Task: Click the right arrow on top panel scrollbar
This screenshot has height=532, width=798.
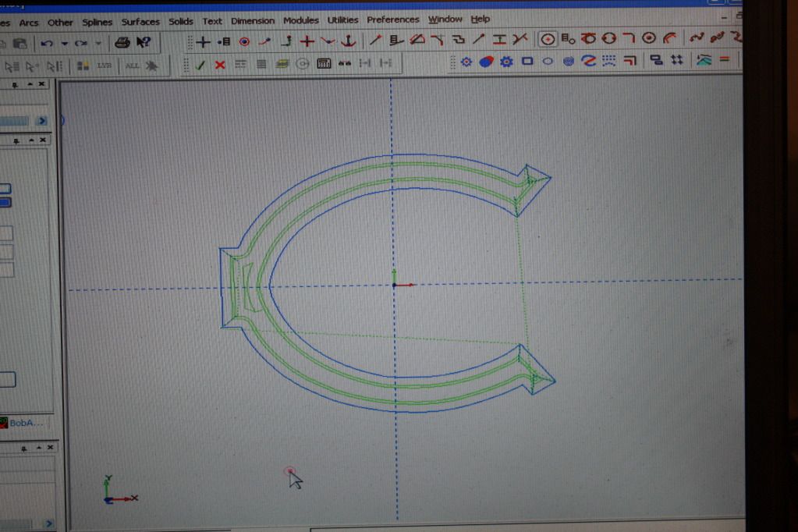Action: 42,121
